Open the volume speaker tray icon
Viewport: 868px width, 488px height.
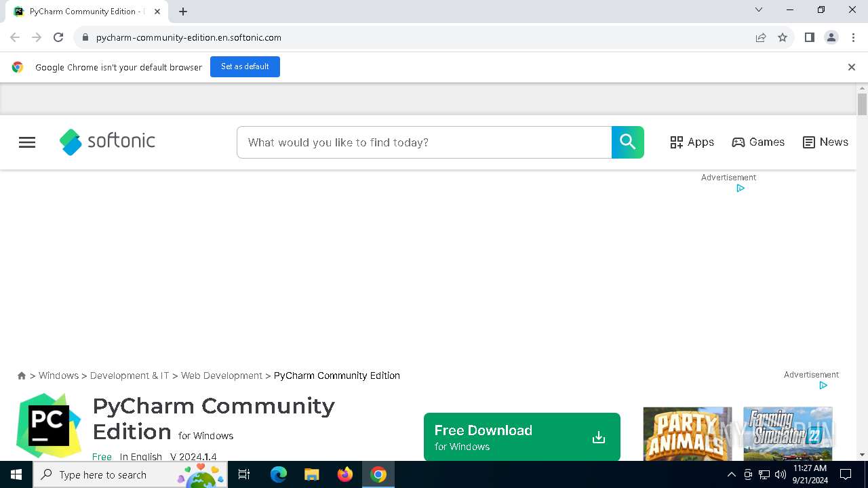[781, 475]
